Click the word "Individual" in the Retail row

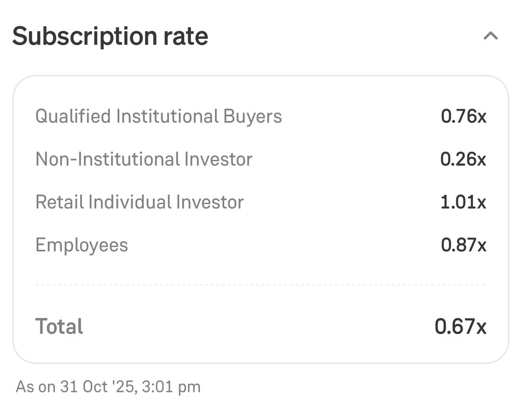click(x=129, y=202)
